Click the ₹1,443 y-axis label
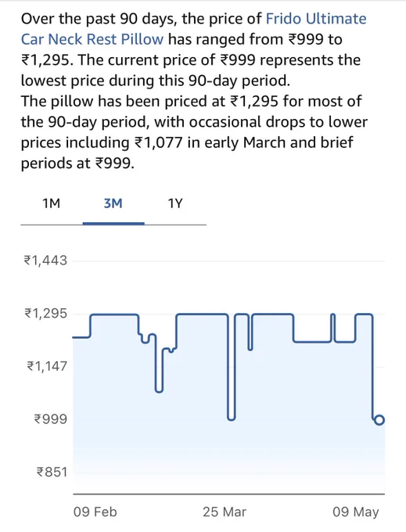Viewport: 406px width, 532px height. pos(45,261)
